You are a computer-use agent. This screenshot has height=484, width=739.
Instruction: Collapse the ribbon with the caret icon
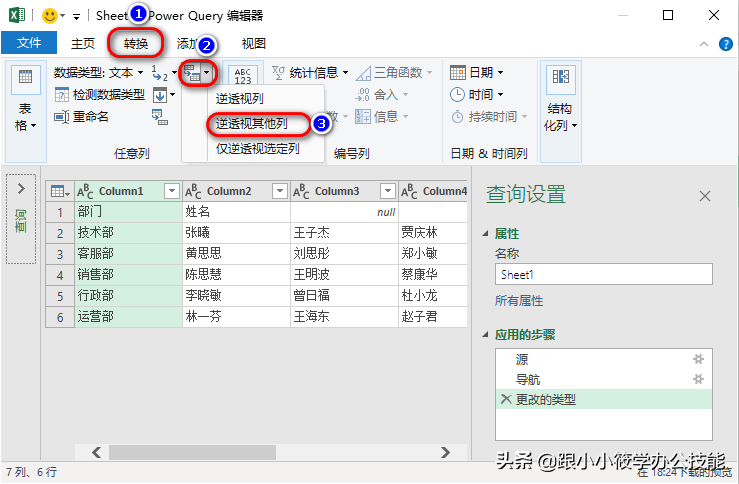click(x=704, y=44)
